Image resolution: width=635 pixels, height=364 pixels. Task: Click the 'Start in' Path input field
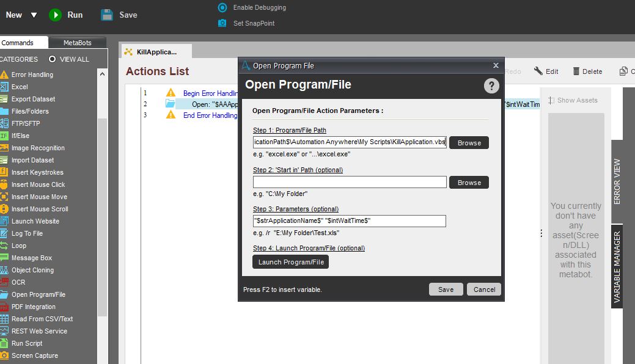[350, 182]
